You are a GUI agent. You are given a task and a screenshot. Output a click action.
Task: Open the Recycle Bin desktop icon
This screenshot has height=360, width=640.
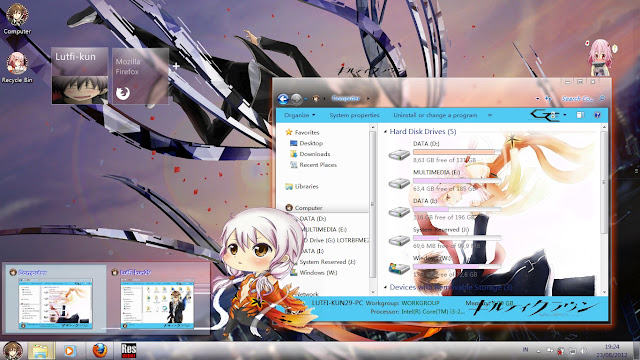tap(17, 68)
